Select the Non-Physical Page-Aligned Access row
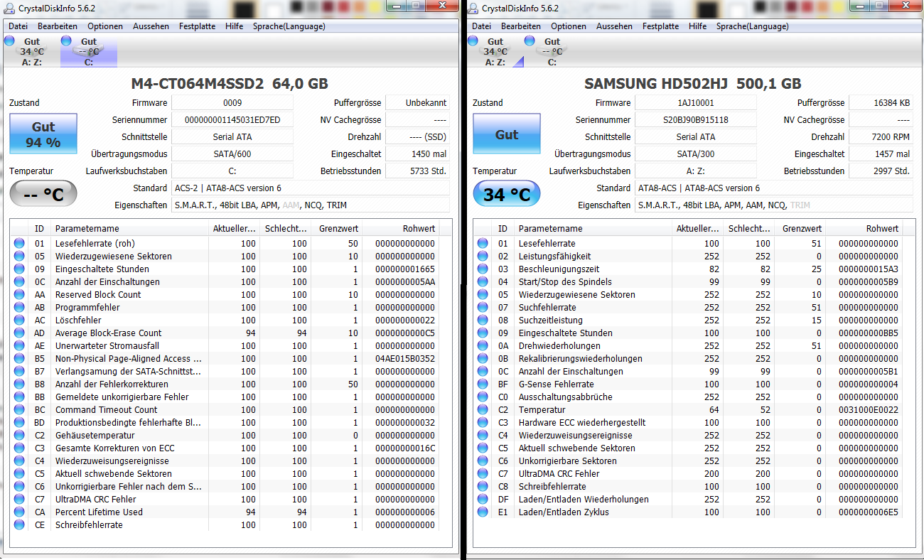924x560 pixels. point(225,359)
